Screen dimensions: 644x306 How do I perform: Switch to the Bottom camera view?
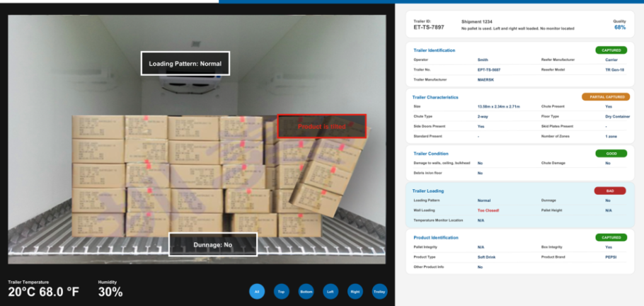pos(306,291)
